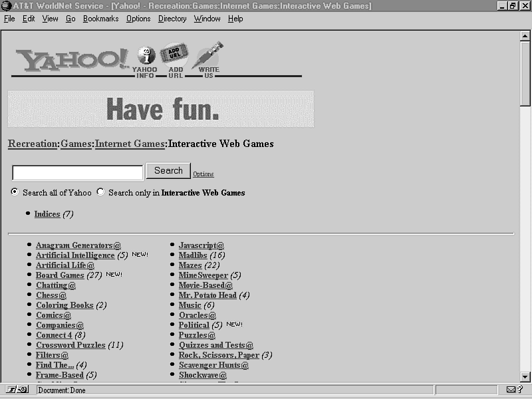Open the Mr. Potato Head category

click(x=207, y=295)
